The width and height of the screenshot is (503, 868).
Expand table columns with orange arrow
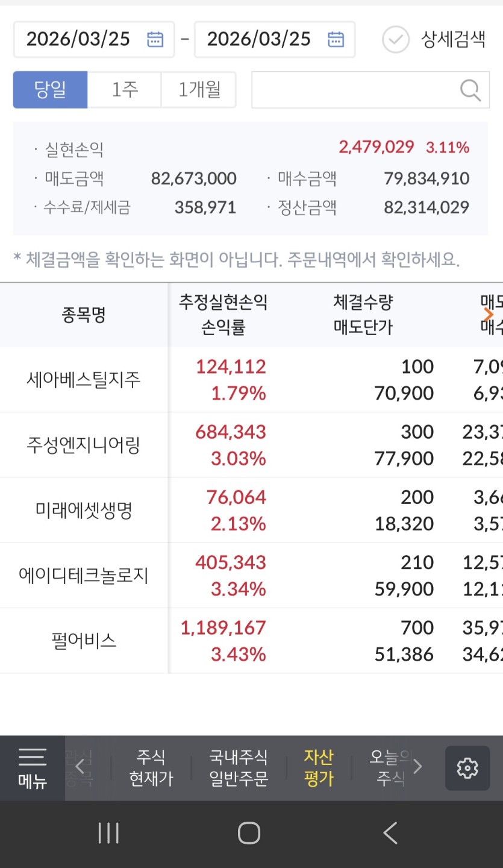point(489,314)
